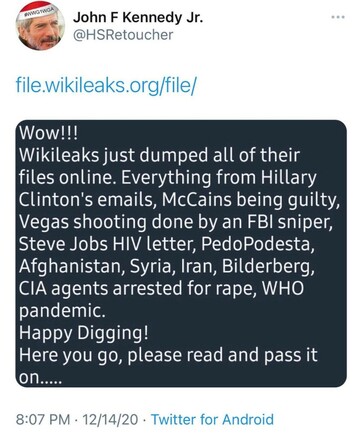Viewport: 362px width, 442px height.
Task: Click the "Wow!!!" text in the image
Action: pyautogui.click(x=48, y=133)
